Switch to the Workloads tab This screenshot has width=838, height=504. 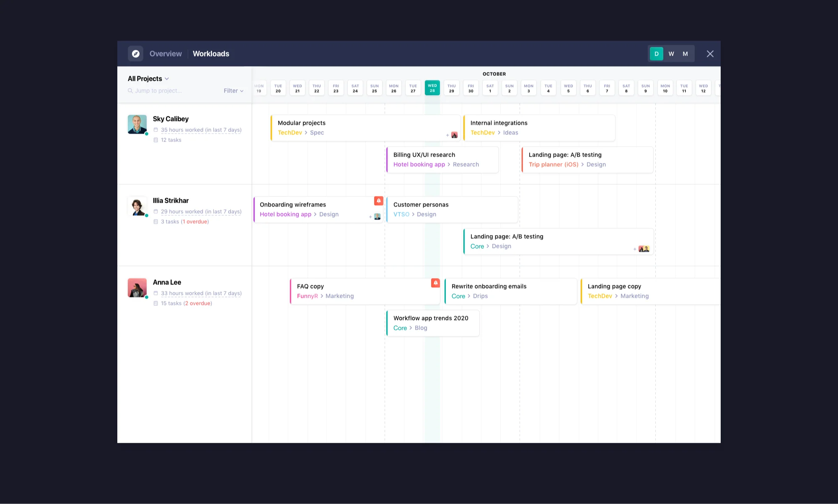pos(211,54)
